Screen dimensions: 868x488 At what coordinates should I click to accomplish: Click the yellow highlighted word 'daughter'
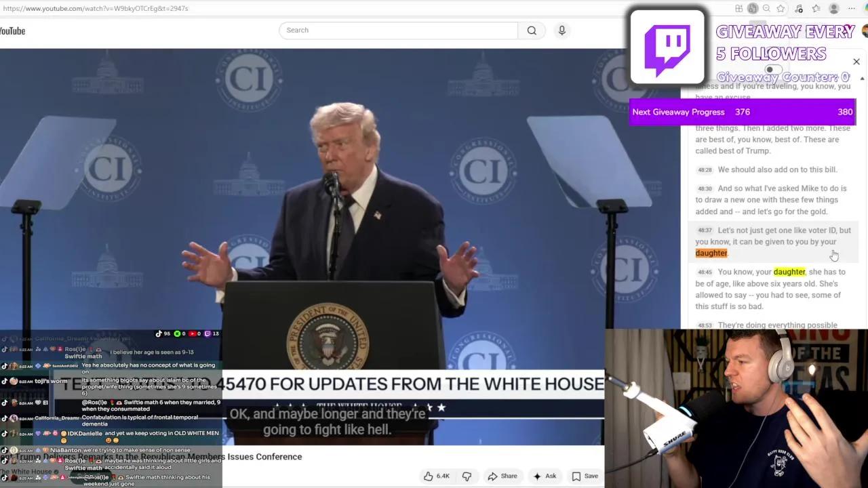(789, 272)
